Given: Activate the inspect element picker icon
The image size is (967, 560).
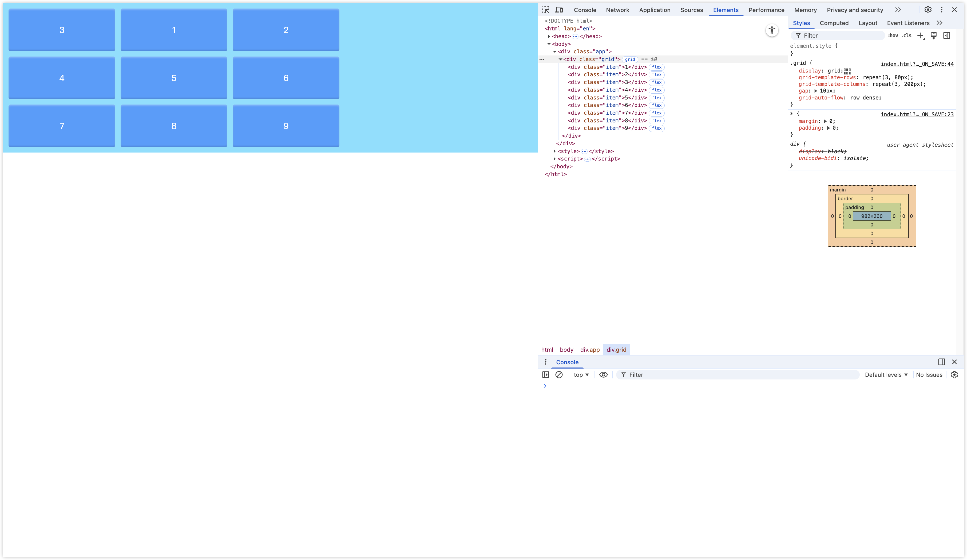Looking at the screenshot, I should pyautogui.click(x=546, y=10).
